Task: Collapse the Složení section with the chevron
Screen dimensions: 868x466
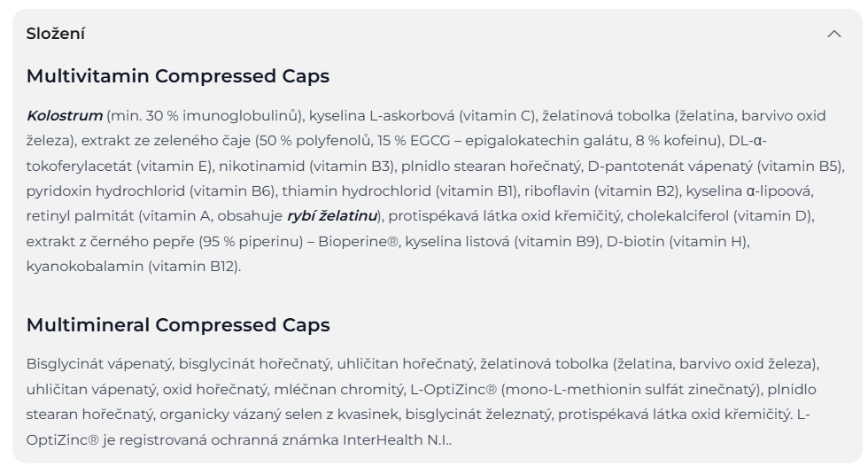Action: pyautogui.click(x=833, y=34)
